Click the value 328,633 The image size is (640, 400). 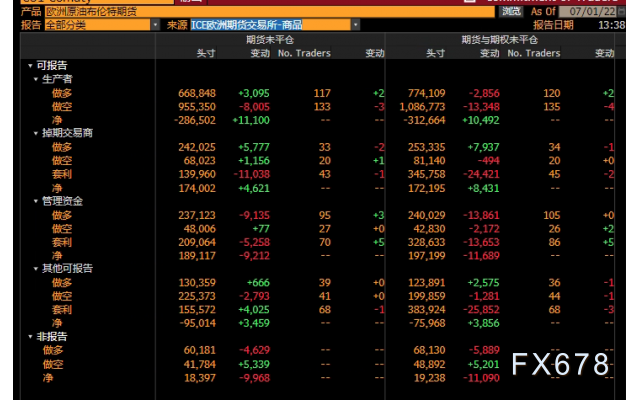[427, 242]
